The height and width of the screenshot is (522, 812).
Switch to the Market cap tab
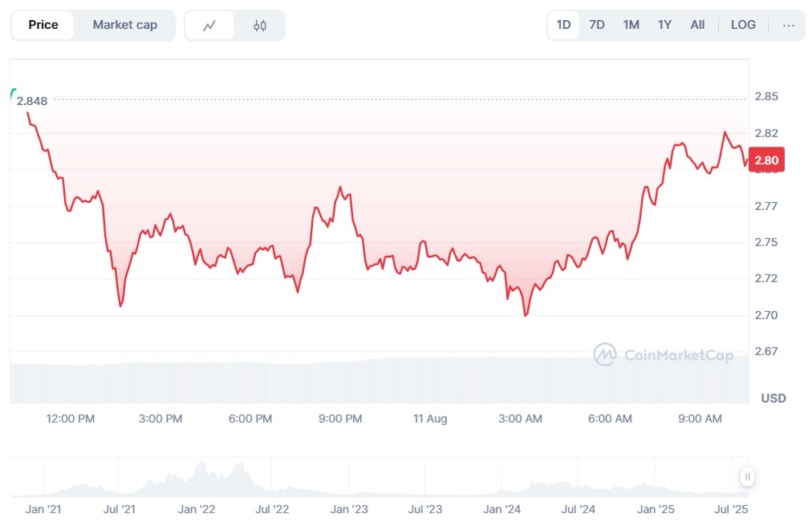(x=124, y=25)
